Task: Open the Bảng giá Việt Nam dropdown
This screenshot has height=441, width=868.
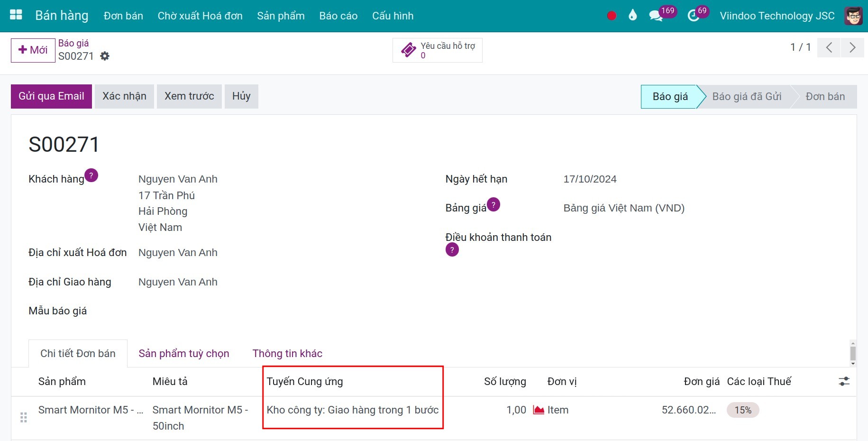Action: coord(624,208)
